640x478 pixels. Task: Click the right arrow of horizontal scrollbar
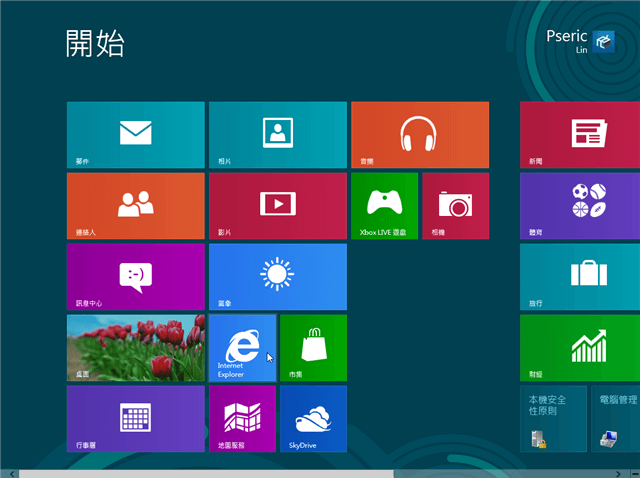(x=618, y=474)
